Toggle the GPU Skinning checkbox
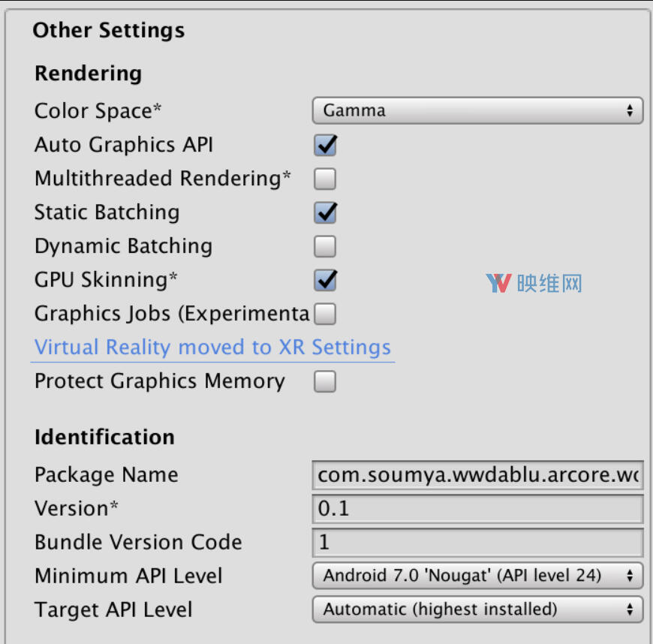This screenshot has height=644, width=653. 325,280
